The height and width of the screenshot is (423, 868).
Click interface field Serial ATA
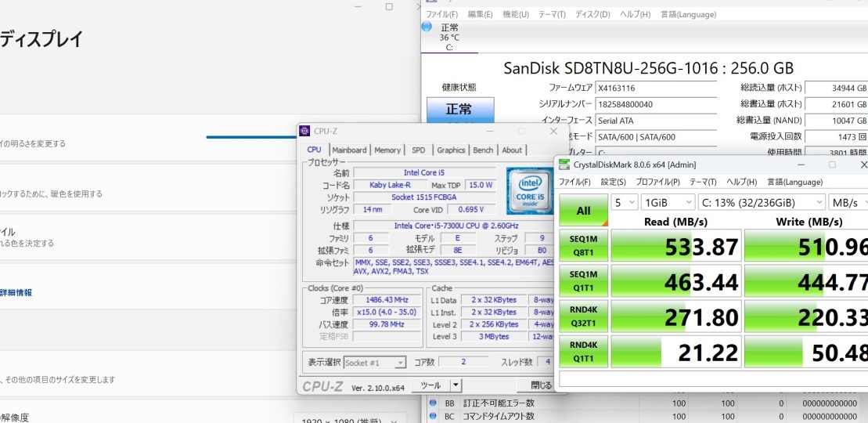(655, 121)
